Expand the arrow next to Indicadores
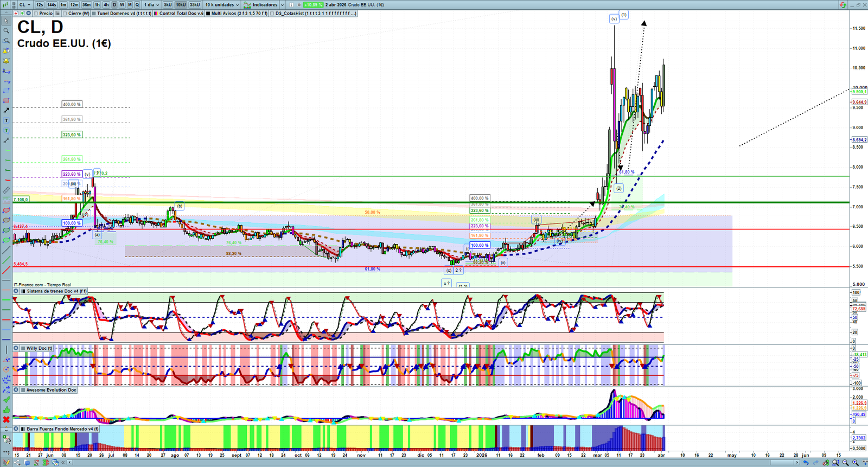 click(282, 5)
